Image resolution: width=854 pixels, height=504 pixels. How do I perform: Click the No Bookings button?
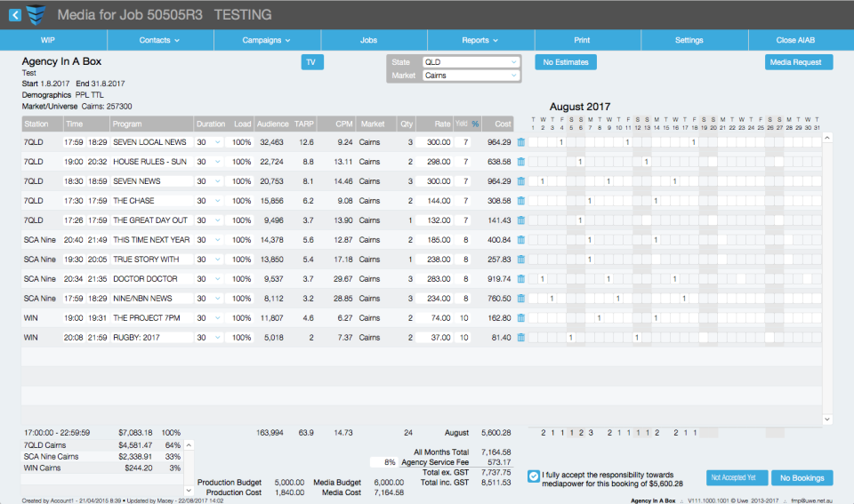pos(802,478)
